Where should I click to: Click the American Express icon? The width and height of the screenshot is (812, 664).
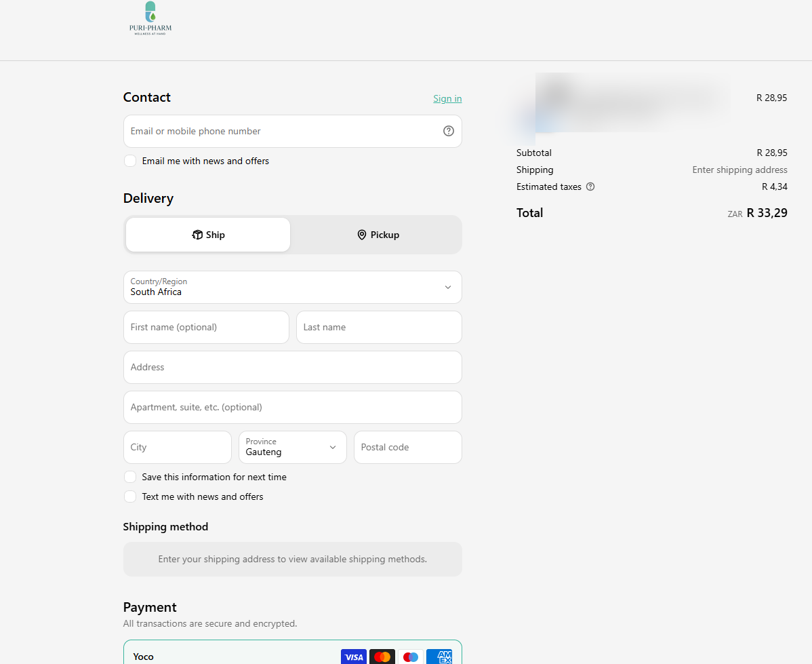(439, 657)
